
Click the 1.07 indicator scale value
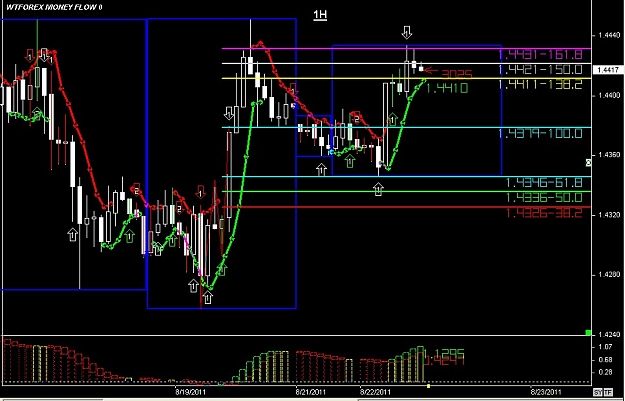click(603, 347)
